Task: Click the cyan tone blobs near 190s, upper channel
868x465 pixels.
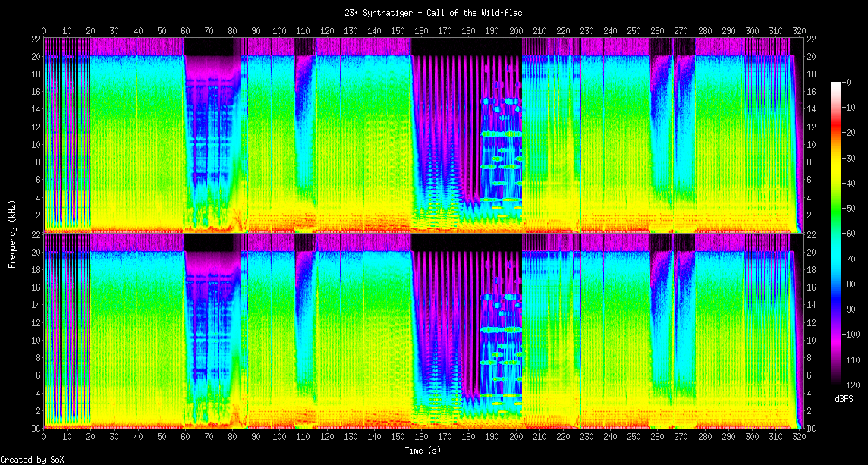Action: (501, 134)
